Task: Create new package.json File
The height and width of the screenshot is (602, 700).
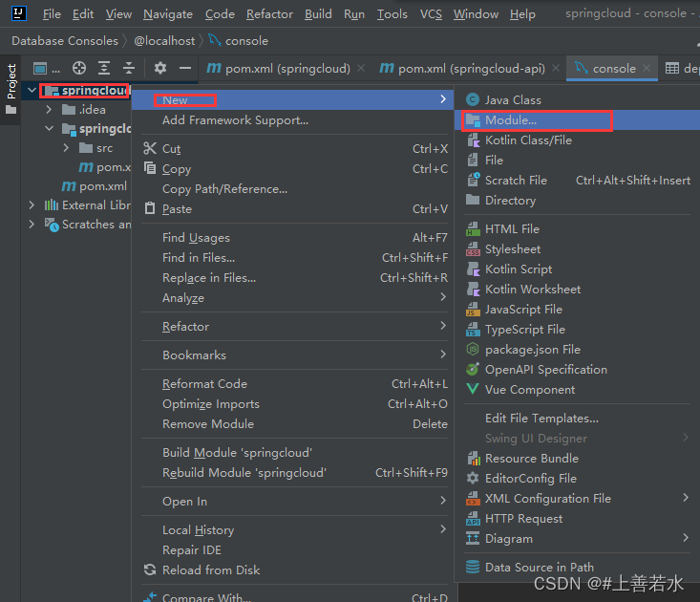Action: point(577,350)
